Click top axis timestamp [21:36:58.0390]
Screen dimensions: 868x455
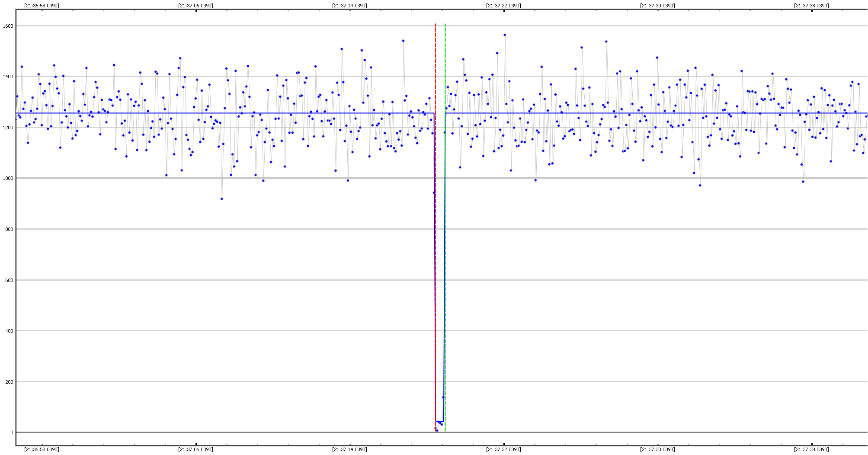[42, 6]
